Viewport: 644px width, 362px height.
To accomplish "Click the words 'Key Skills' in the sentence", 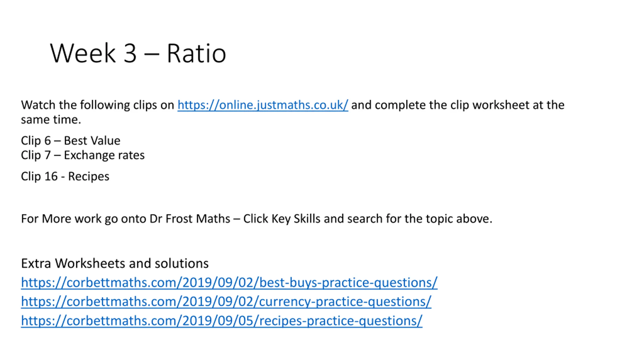I will 296,219.
